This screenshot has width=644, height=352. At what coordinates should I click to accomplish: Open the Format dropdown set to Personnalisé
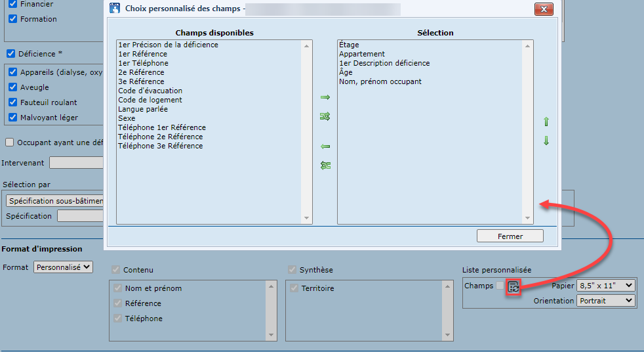tap(64, 267)
